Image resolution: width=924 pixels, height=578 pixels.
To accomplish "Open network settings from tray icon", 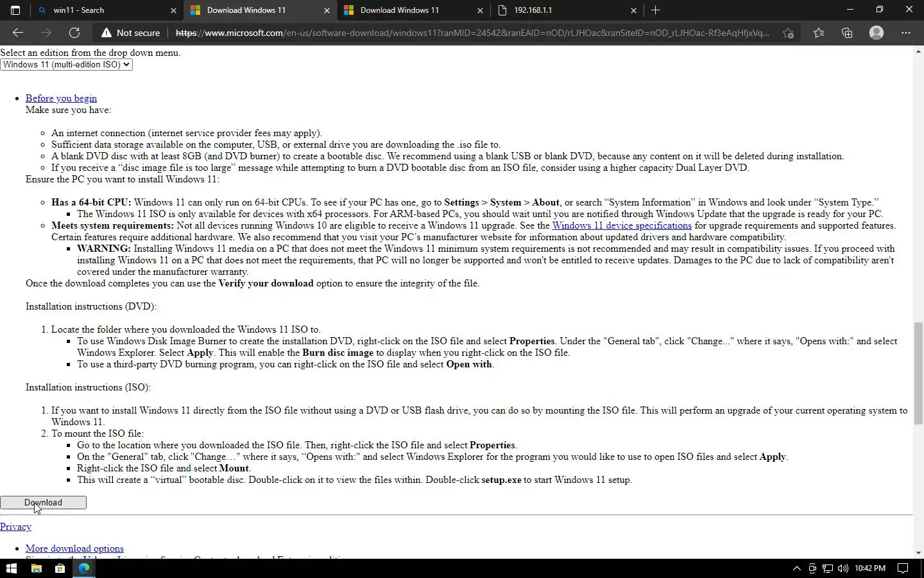I will pos(828,568).
